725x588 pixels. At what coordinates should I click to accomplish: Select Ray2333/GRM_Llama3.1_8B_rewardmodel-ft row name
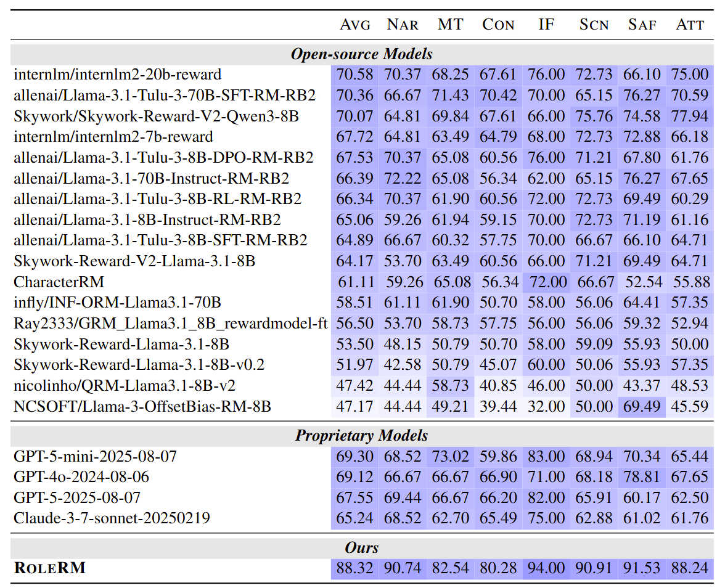pos(171,324)
